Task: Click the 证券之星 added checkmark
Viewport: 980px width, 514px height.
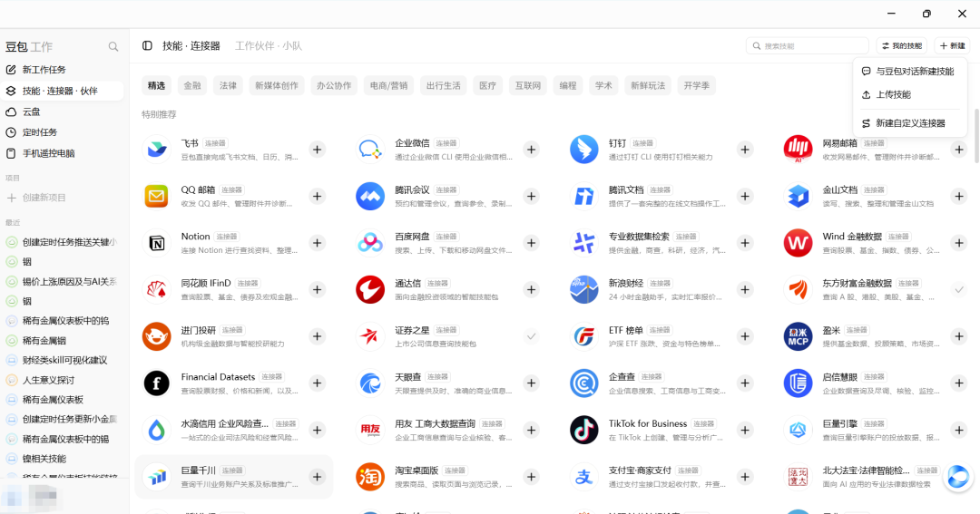Action: click(x=531, y=336)
